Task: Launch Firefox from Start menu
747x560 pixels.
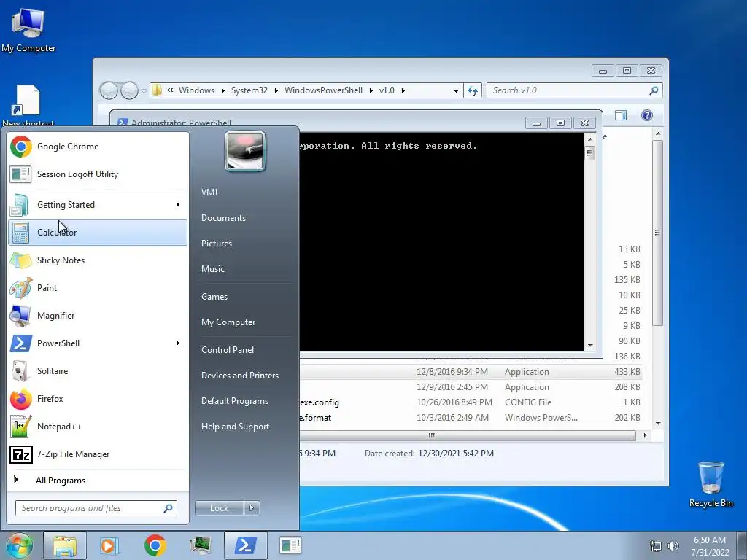Action: [x=98, y=399]
